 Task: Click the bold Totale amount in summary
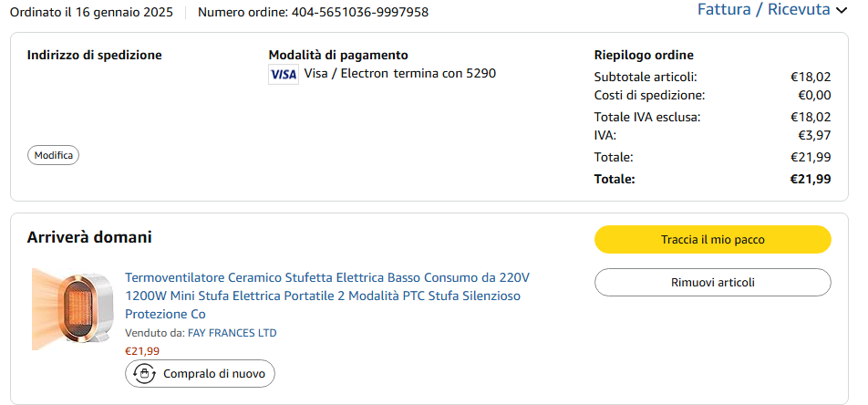[810, 179]
